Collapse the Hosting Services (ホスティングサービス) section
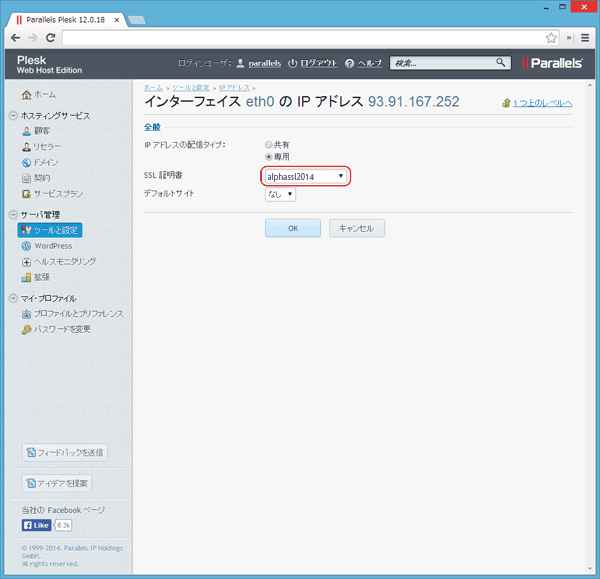600x579 pixels. 13,116
